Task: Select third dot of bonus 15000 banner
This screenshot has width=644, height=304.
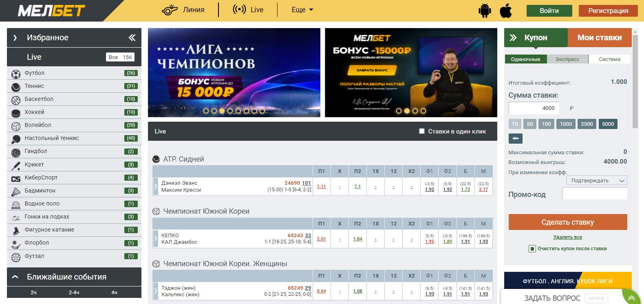Action: point(415,111)
